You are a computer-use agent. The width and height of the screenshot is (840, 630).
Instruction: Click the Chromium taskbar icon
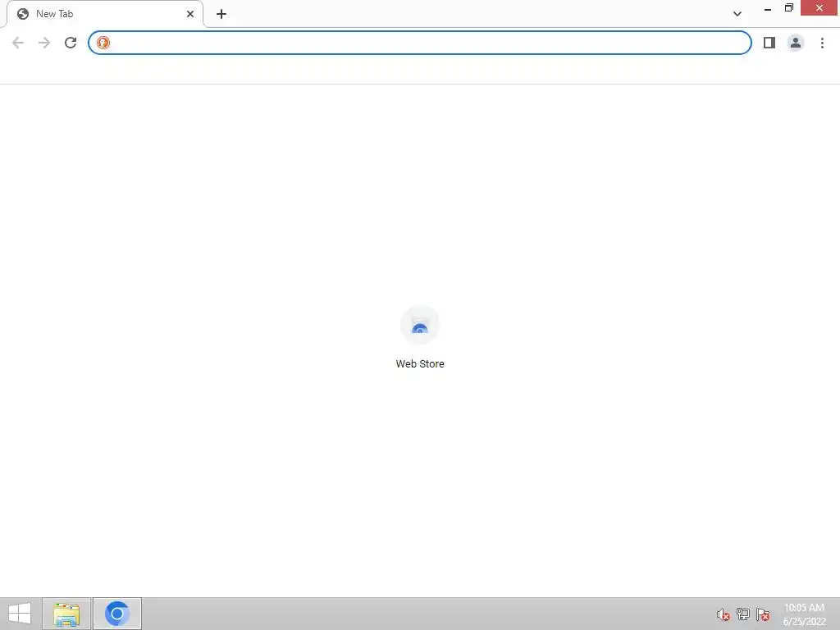117,614
